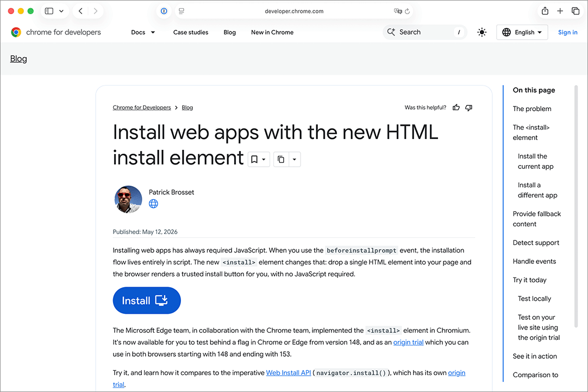
Task: Jump to Try it today section
Action: click(x=529, y=280)
